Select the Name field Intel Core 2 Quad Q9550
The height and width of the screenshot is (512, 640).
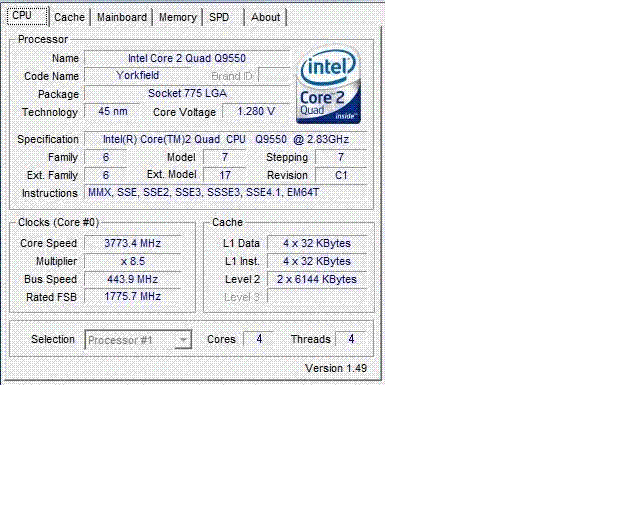tap(187, 58)
